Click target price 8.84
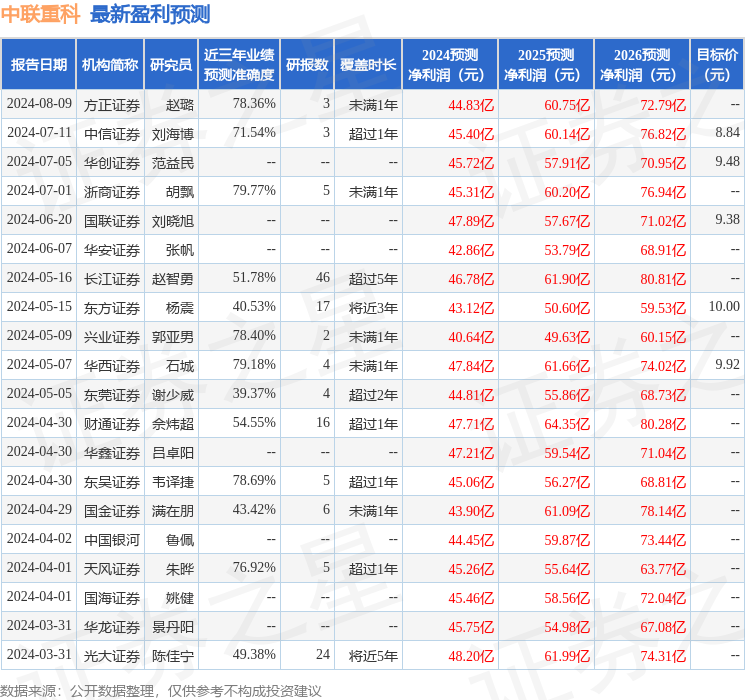The width and height of the screenshot is (745, 700). tap(727, 132)
